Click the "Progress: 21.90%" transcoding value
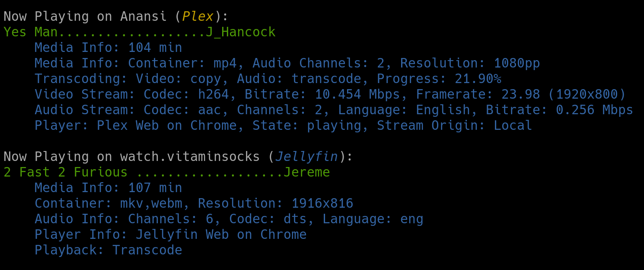 click(439, 79)
